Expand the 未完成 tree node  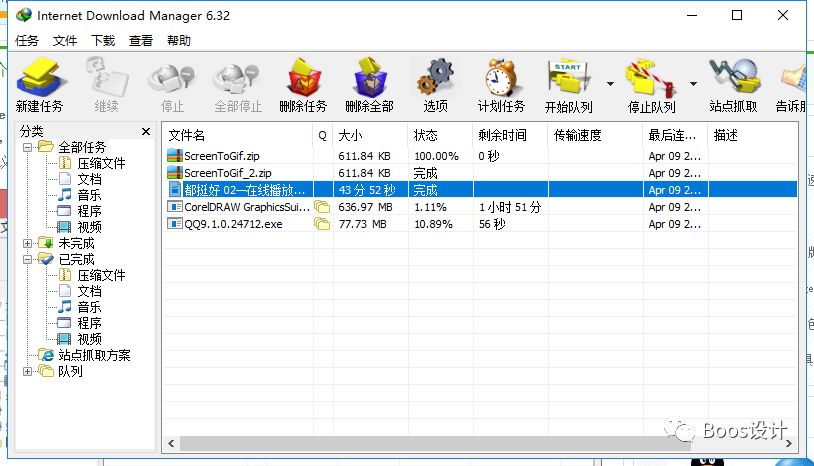28,243
